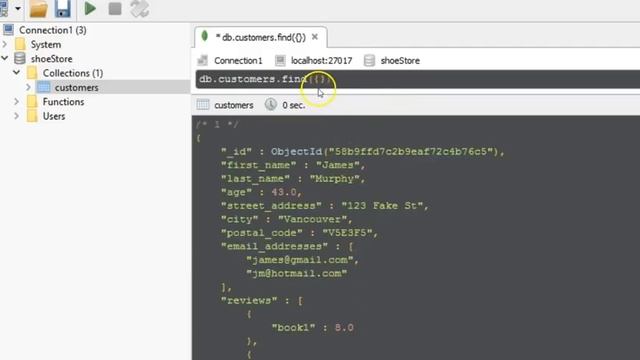The image size is (640, 360).
Task: Click the james@gmail.com value
Action: [300, 260]
